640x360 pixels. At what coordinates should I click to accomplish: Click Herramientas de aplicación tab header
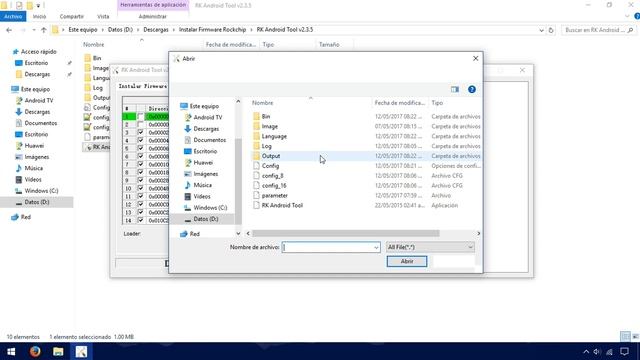(x=153, y=5)
